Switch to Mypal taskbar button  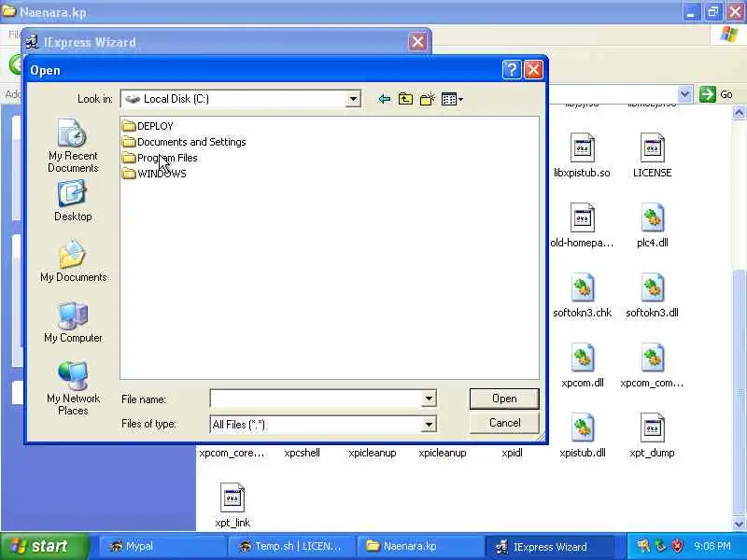pos(162,546)
